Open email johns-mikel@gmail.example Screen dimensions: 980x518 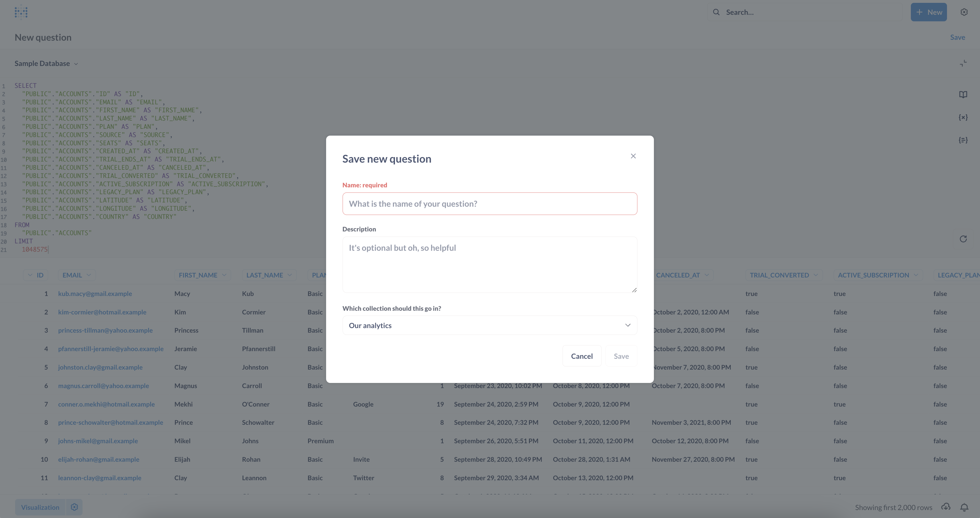(98, 441)
